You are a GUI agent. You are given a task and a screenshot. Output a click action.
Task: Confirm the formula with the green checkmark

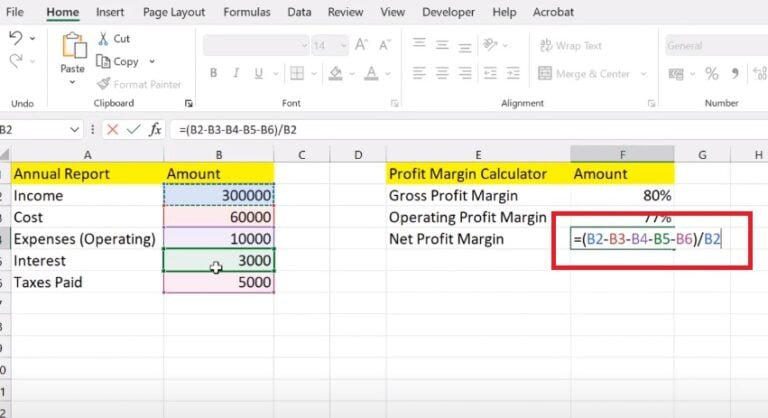133,129
